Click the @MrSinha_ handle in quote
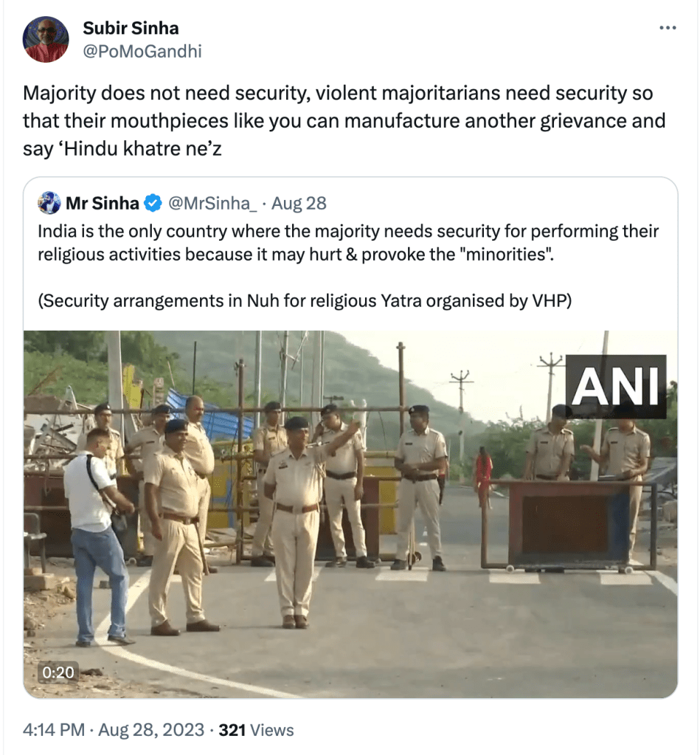Viewport: 700px width, 755px height. point(212,203)
